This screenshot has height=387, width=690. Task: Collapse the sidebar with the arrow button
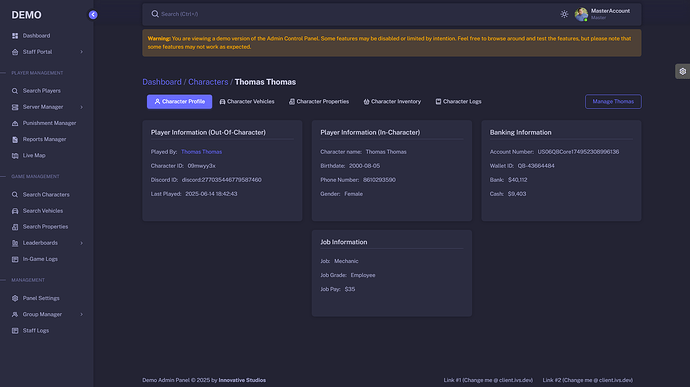click(x=93, y=15)
